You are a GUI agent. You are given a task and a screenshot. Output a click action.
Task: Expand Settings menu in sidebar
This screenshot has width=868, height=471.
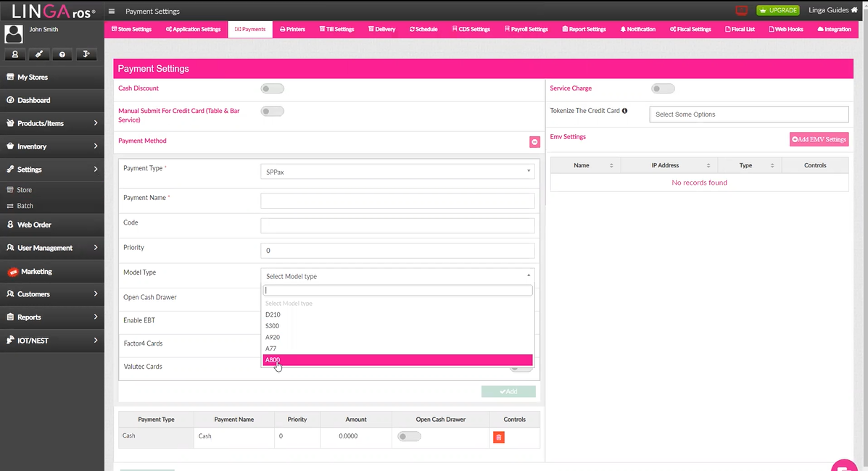tap(52, 170)
